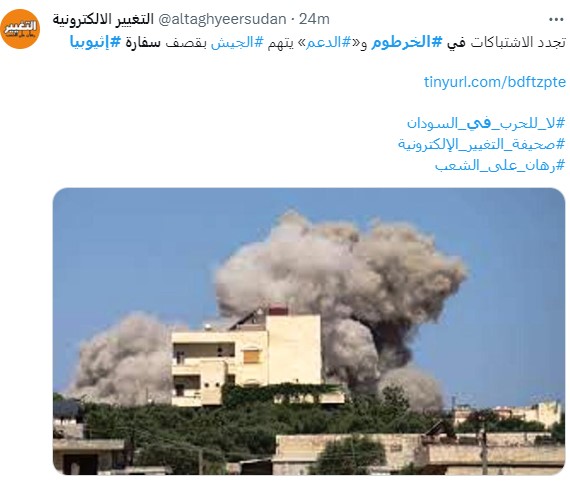570x482 pixels.
Task: Open the explosion smoke photo attachment
Action: pyautogui.click(x=309, y=331)
